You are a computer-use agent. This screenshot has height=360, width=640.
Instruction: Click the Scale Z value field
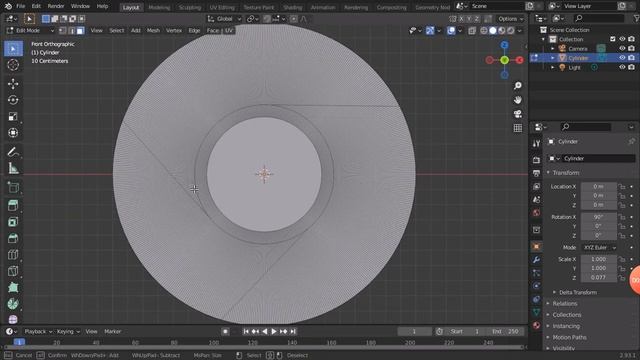pyautogui.click(x=598, y=278)
